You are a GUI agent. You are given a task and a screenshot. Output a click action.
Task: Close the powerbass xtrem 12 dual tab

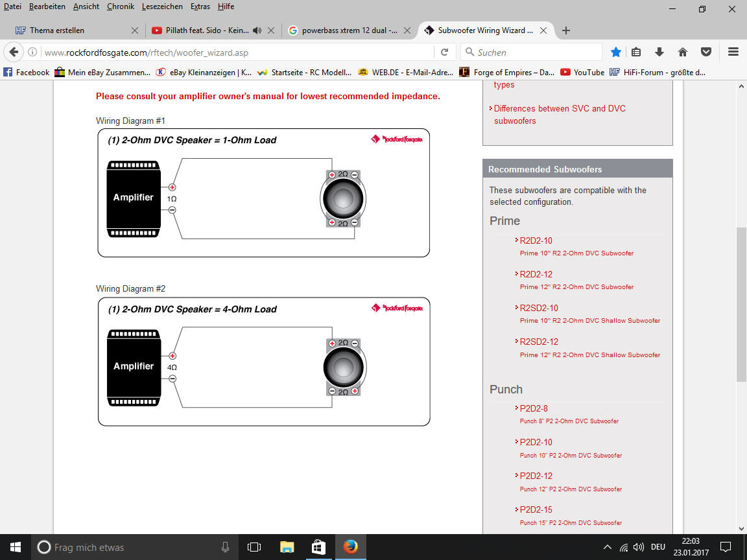coord(407,30)
